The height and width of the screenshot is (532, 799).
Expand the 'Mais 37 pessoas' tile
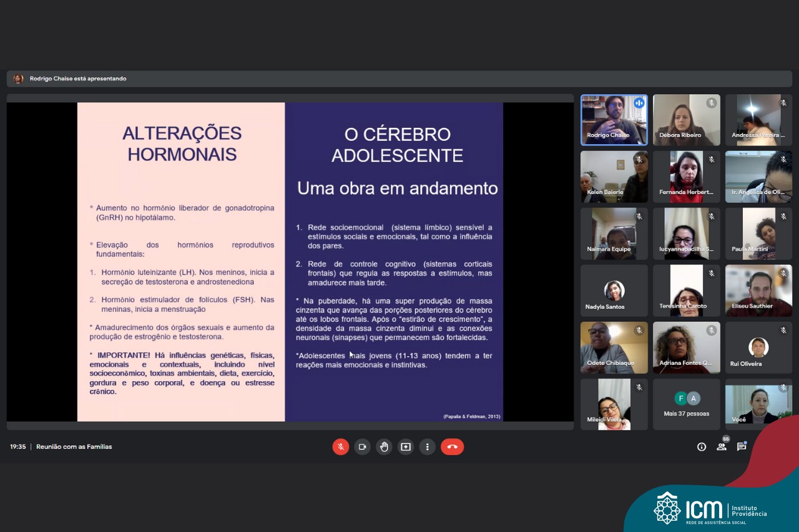[x=686, y=404]
